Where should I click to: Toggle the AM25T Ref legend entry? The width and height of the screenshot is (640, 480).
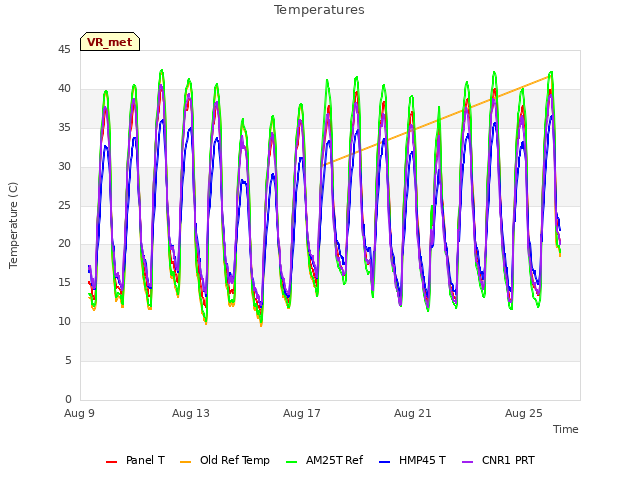[324, 460]
